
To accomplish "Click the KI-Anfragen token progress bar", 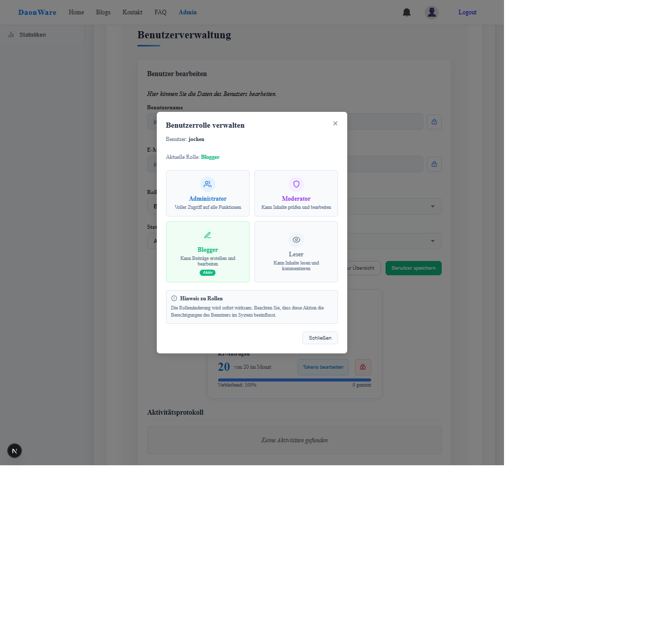I will 295,380.
